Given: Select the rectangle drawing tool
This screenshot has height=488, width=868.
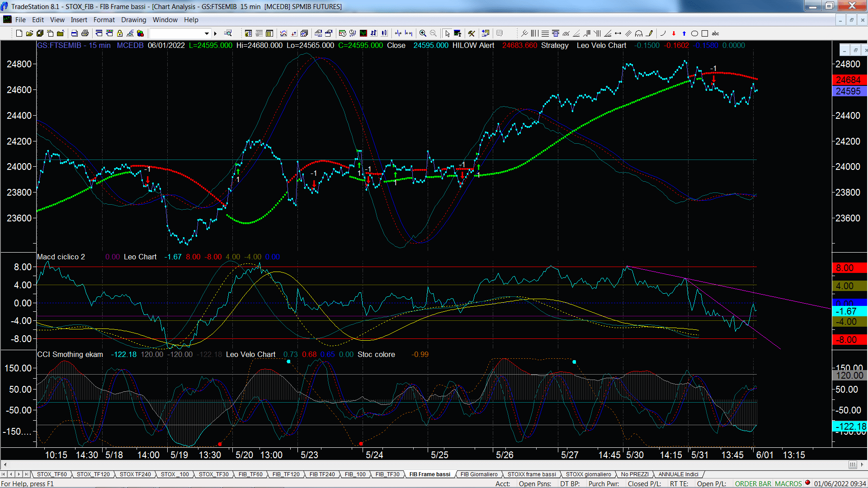Looking at the screenshot, I should [704, 33].
